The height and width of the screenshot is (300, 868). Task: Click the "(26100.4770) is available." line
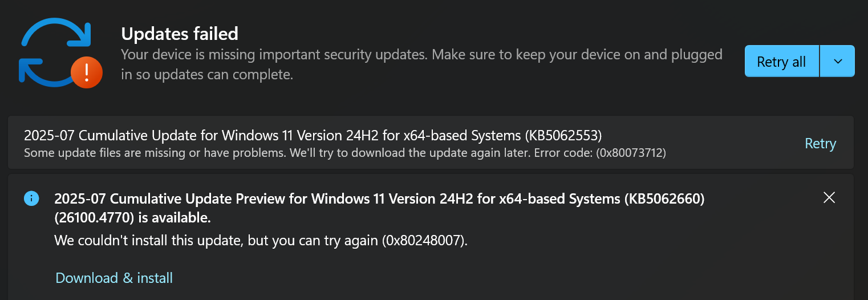tap(132, 218)
